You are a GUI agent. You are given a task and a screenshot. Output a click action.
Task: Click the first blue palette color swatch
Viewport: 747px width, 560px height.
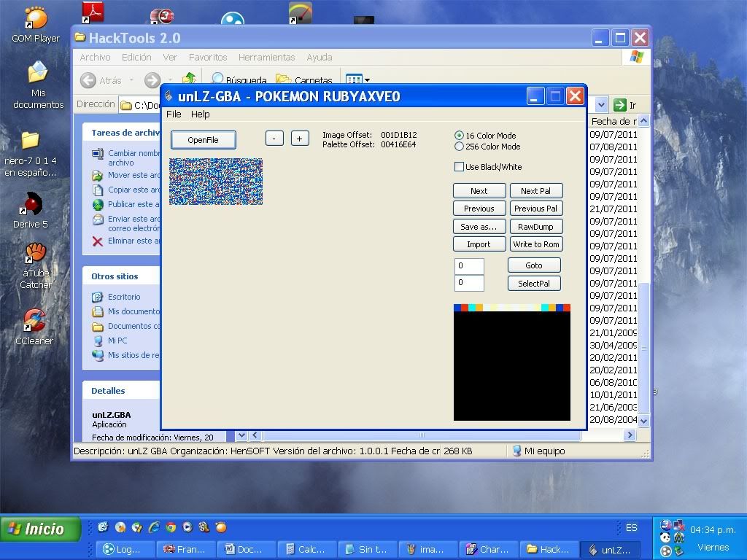[457, 308]
